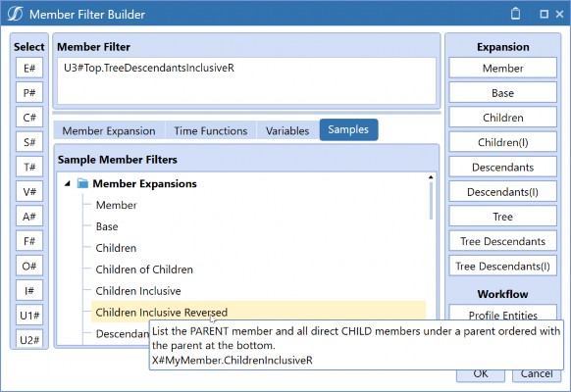
Task: Click the OneStream logo icon in title bar
Action: pyautogui.click(x=15, y=14)
